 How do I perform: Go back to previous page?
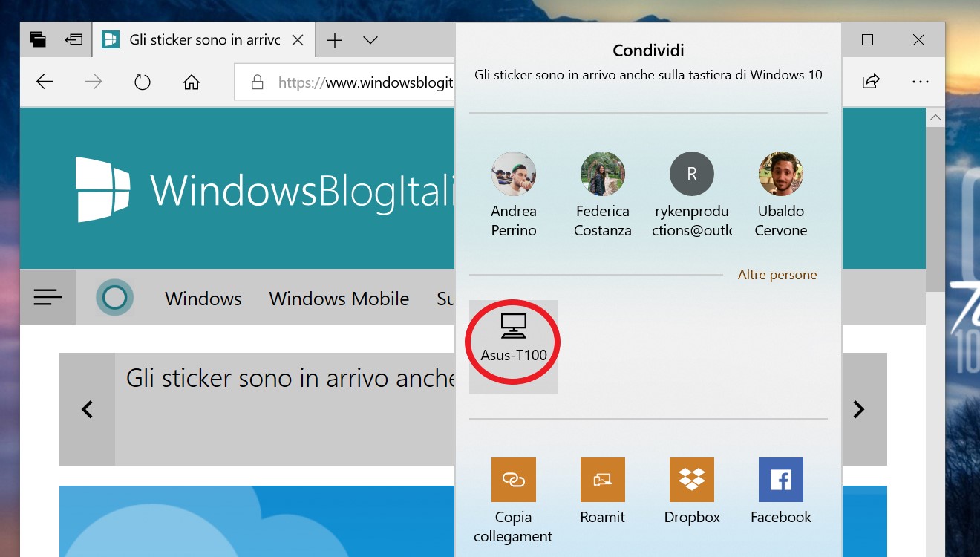[x=45, y=82]
